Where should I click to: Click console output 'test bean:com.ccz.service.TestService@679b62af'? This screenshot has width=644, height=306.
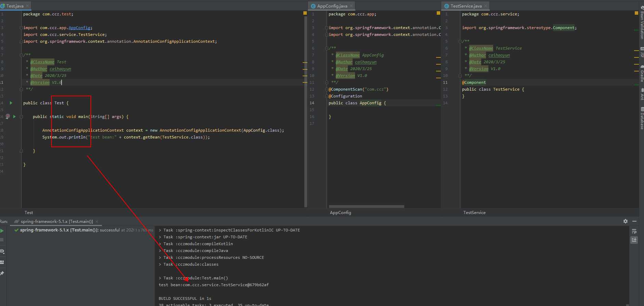pyautogui.click(x=214, y=285)
